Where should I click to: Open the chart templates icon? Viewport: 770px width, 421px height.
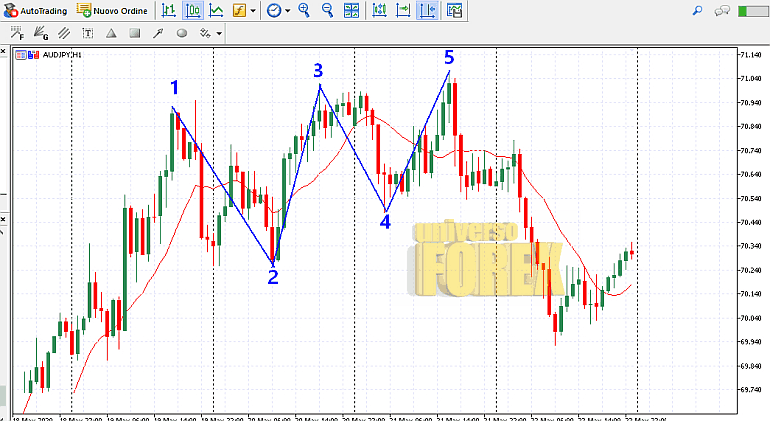(x=455, y=11)
